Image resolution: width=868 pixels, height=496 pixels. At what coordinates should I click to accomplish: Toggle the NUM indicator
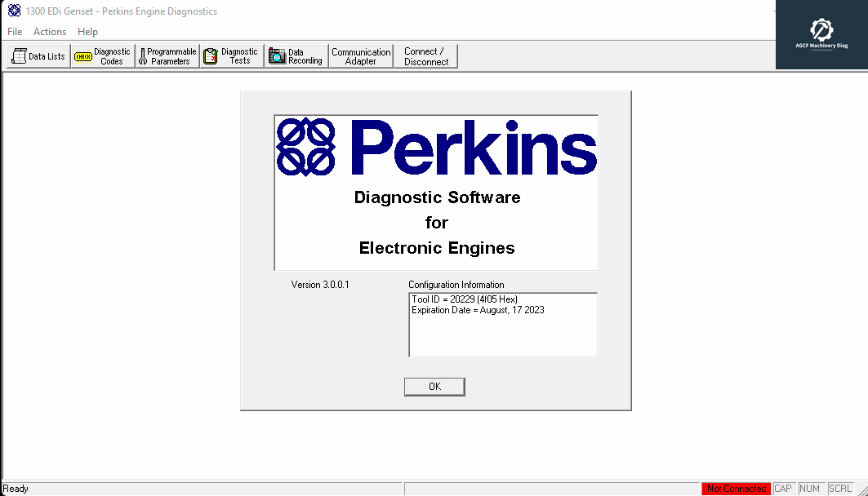click(x=808, y=488)
